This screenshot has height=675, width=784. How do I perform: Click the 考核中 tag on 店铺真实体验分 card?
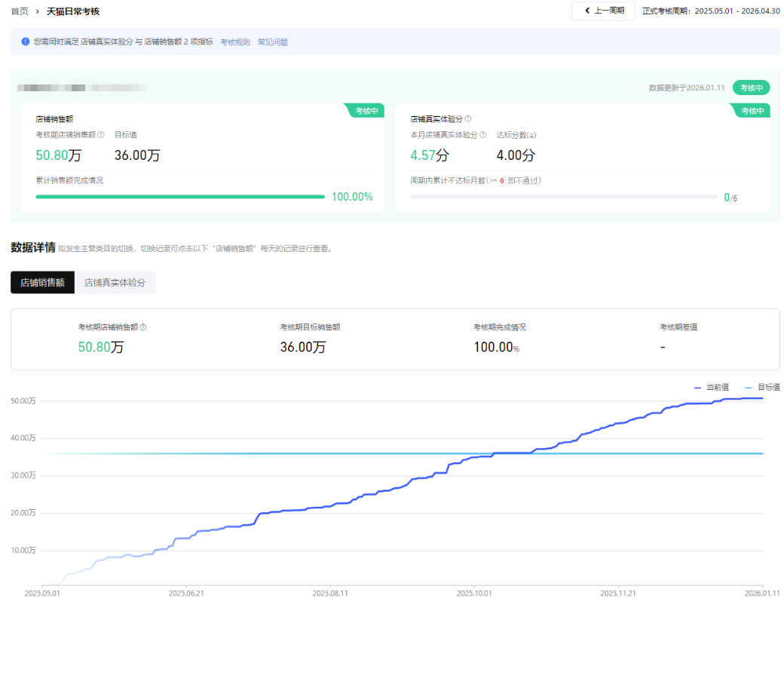[752, 111]
